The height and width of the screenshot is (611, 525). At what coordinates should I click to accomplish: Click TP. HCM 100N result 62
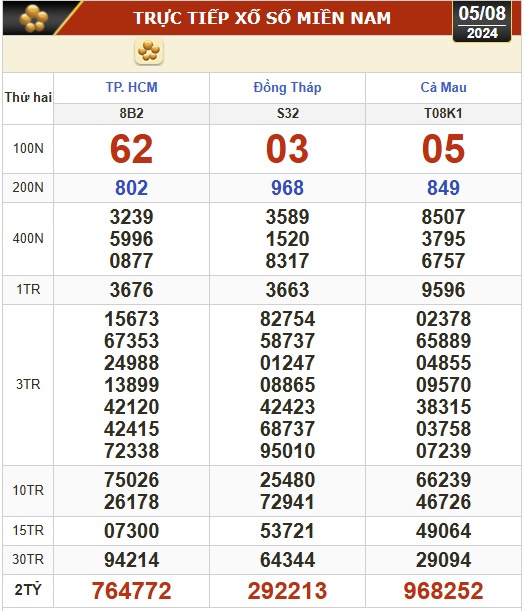click(131, 149)
